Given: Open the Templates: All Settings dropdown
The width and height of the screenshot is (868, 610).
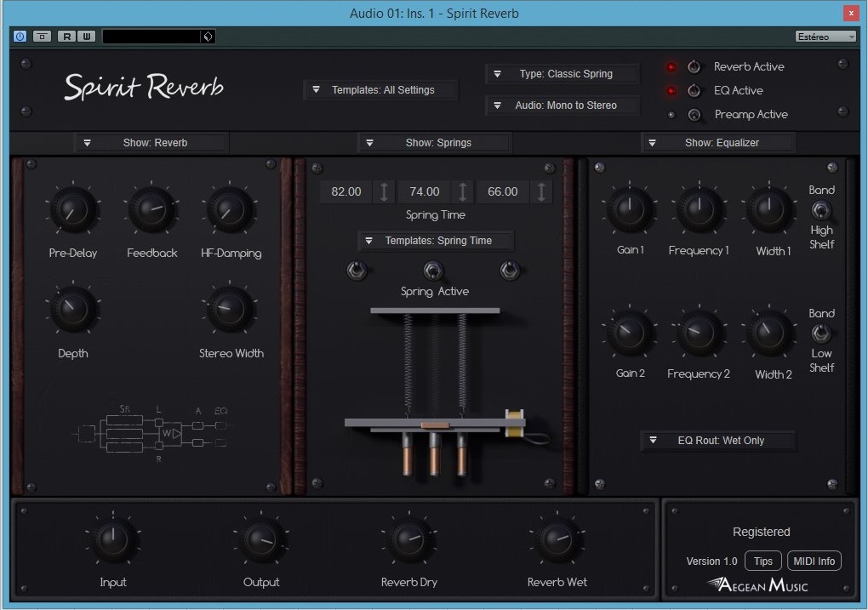Looking at the screenshot, I should [x=381, y=89].
